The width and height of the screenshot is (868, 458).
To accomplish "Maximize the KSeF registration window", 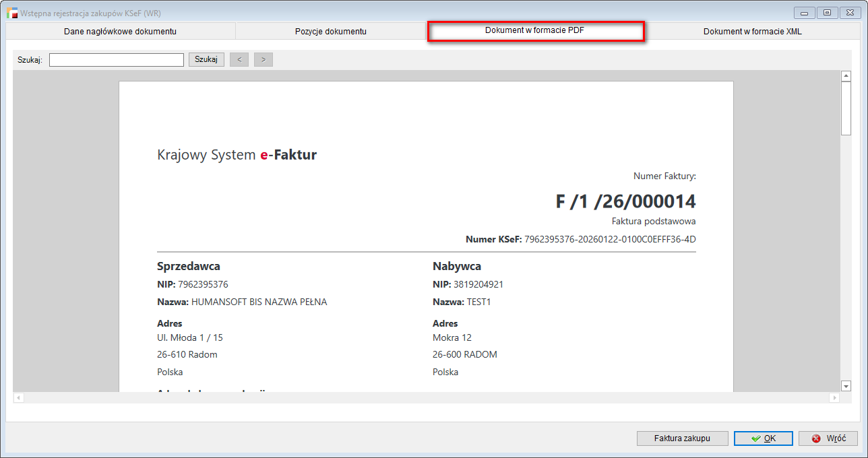I will pyautogui.click(x=826, y=12).
